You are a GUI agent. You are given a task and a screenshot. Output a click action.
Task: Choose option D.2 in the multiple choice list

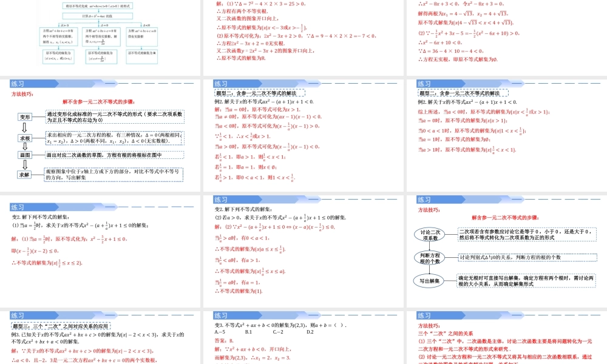click(x=310, y=332)
